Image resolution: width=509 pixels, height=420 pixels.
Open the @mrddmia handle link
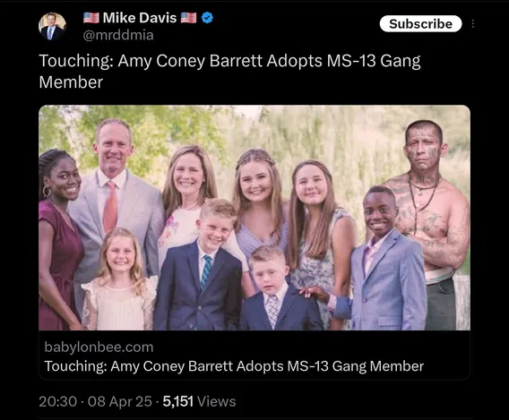tap(118, 35)
